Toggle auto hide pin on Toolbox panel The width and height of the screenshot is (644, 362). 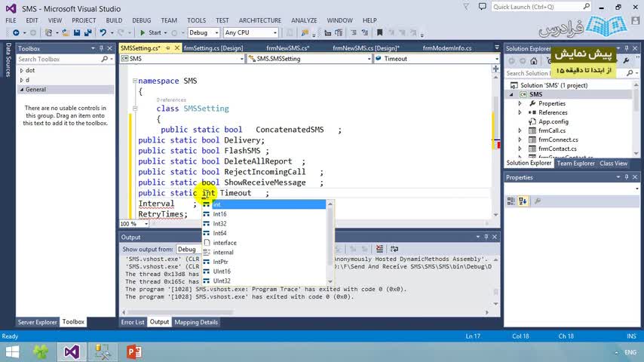101,48
